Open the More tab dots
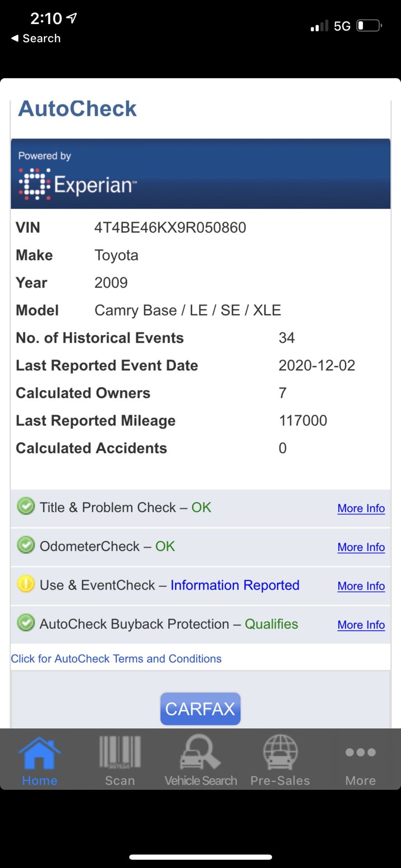This screenshot has width=401, height=868. click(x=360, y=752)
